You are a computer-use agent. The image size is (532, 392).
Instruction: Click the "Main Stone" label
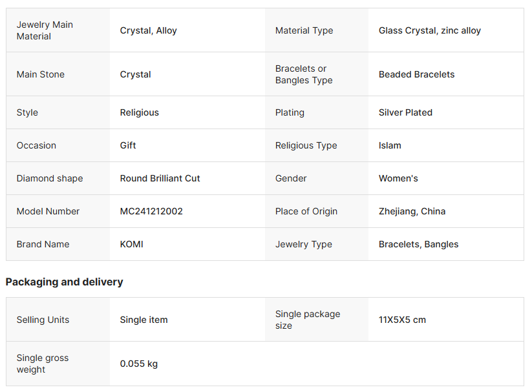click(x=40, y=74)
